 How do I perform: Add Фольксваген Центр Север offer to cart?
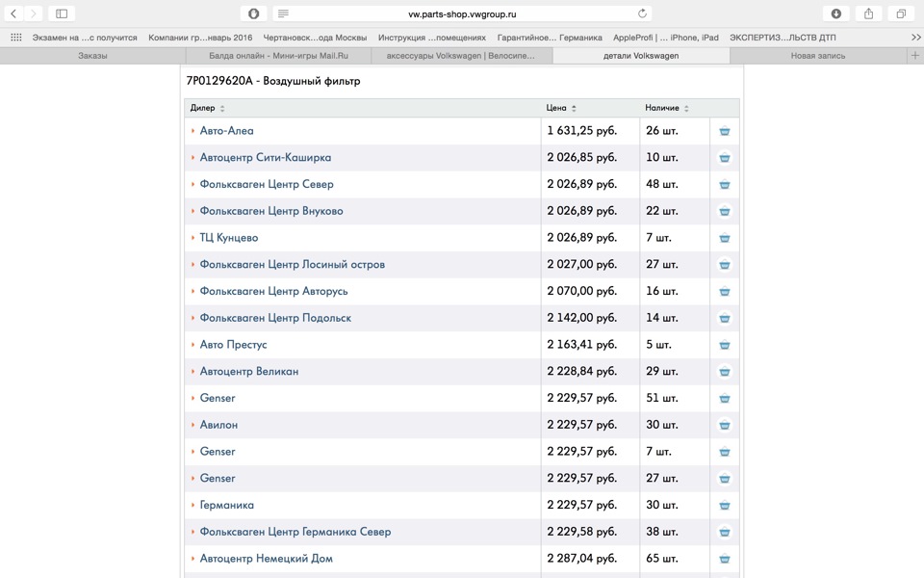725,185
